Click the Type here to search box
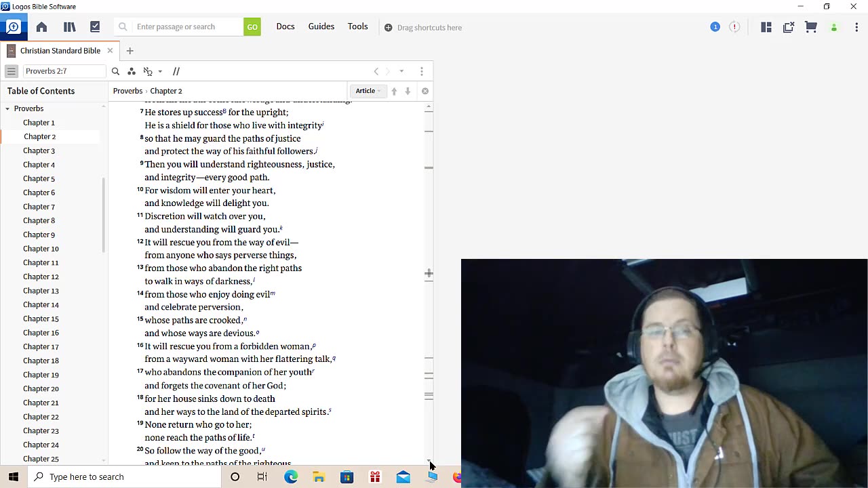 124,476
